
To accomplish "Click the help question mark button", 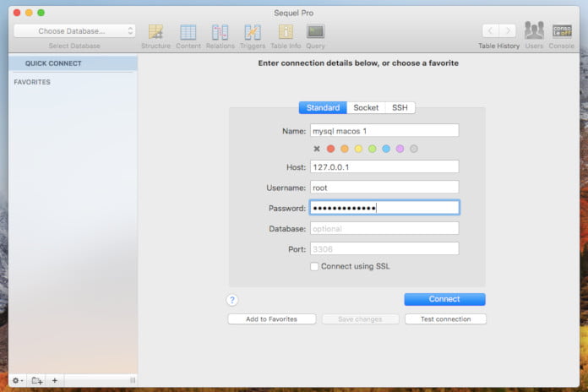I will coord(232,300).
